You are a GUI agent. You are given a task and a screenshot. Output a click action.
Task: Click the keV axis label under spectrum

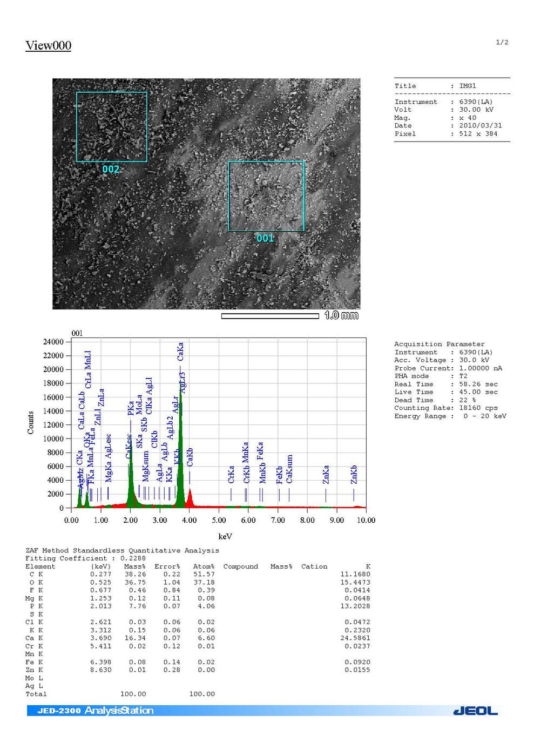[225, 536]
